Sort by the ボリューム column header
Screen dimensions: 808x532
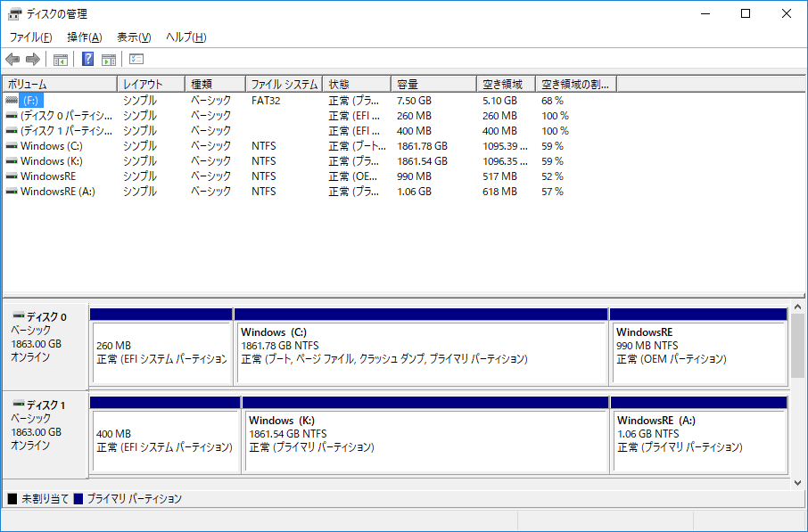(60, 85)
